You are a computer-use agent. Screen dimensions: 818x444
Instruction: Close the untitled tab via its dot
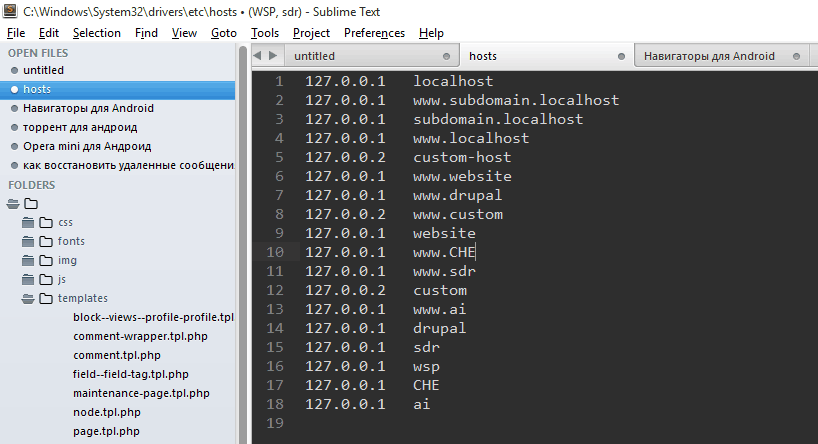(447, 57)
